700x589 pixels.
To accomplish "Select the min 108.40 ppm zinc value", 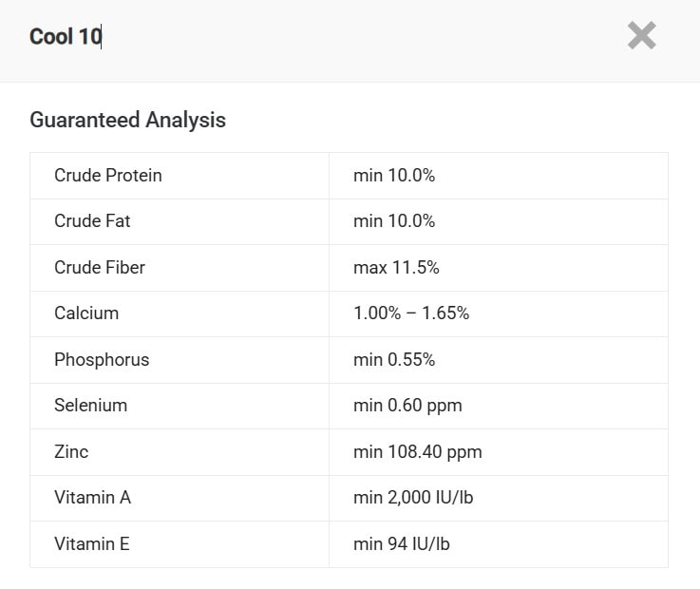I will coord(418,452).
